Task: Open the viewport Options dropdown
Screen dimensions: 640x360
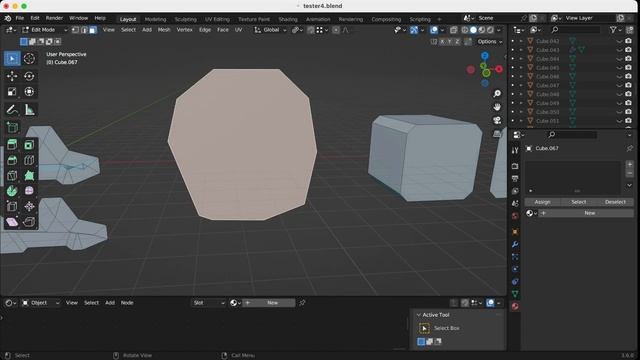Action: click(489, 42)
